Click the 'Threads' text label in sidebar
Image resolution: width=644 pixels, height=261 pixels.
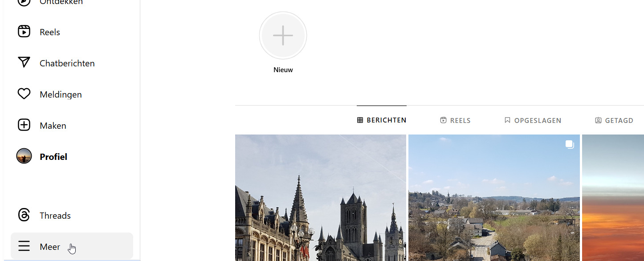55,216
